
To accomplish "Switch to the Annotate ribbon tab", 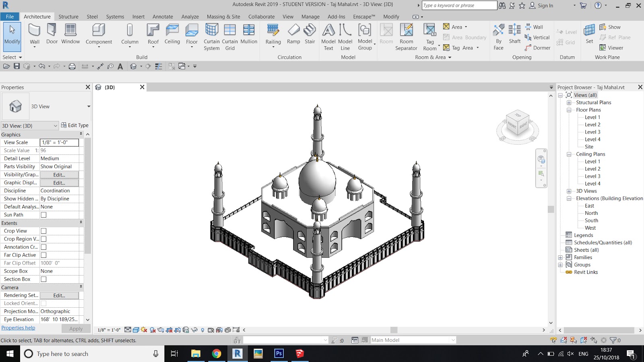I will [x=163, y=16].
